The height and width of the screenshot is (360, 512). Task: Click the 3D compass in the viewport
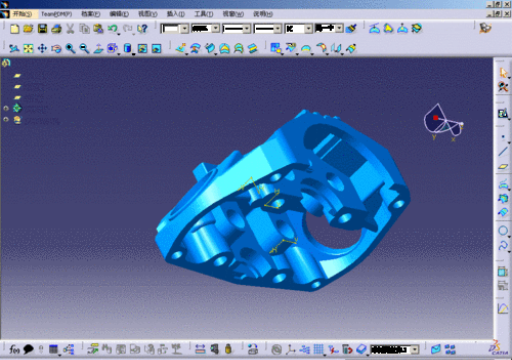[x=443, y=122]
